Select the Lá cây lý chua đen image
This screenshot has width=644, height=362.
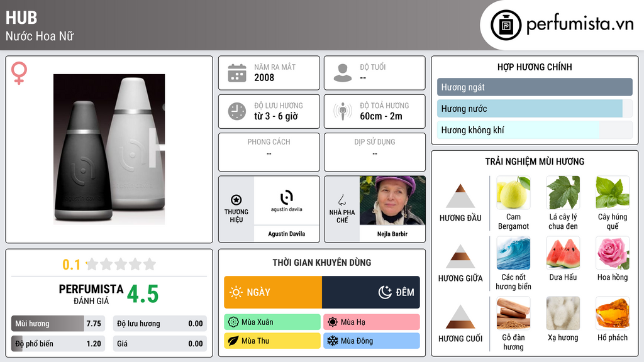[x=563, y=192]
